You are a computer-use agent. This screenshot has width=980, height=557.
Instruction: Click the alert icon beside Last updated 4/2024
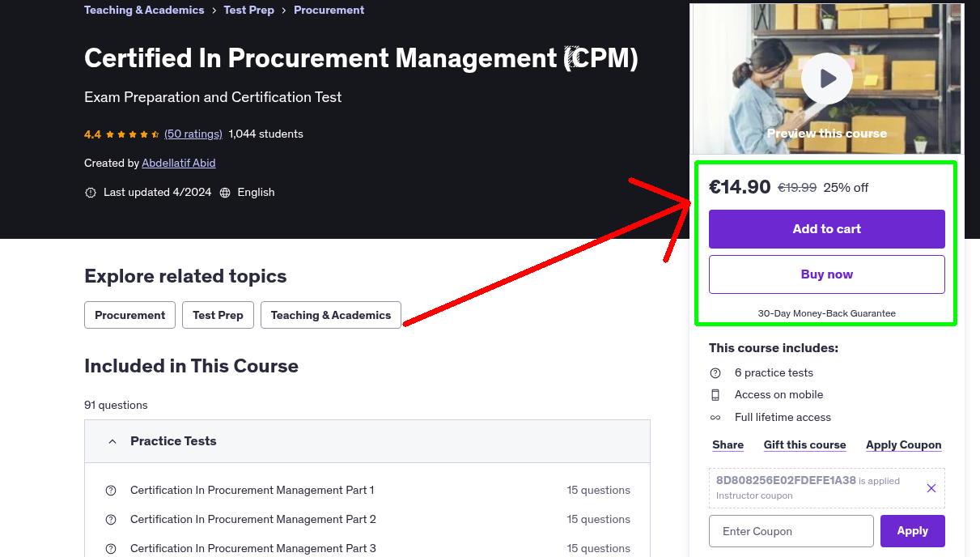pos(90,192)
